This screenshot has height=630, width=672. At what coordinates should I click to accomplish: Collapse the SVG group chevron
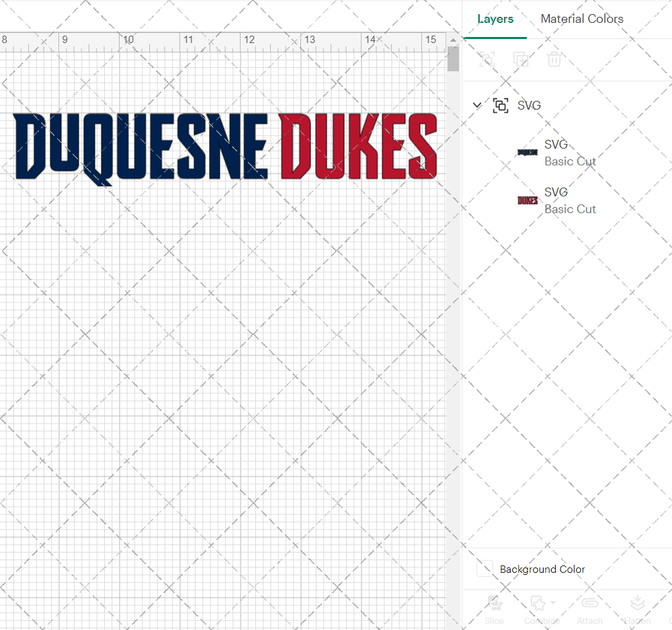pos(477,105)
